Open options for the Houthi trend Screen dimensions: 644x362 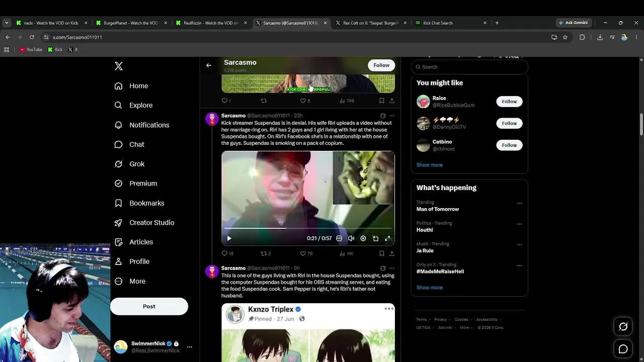519,224
